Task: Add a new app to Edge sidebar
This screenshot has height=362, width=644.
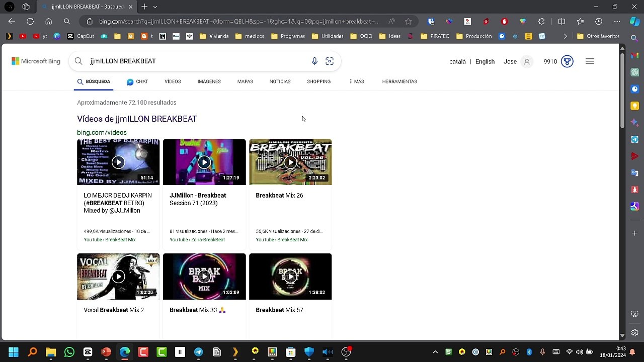Action: [635, 233]
